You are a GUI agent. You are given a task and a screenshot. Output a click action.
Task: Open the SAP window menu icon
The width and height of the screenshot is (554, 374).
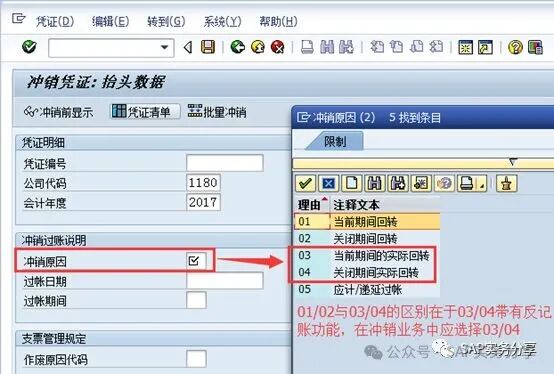[19, 18]
